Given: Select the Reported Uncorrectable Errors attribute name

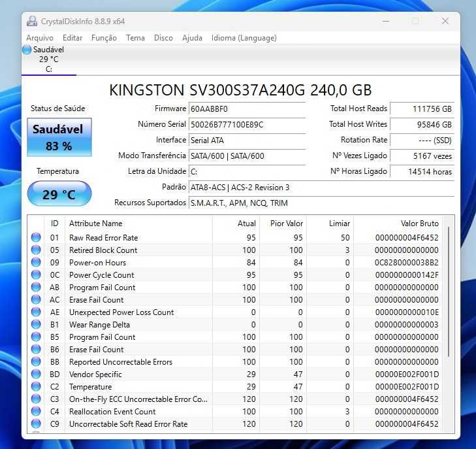Looking at the screenshot, I should pos(121,362).
